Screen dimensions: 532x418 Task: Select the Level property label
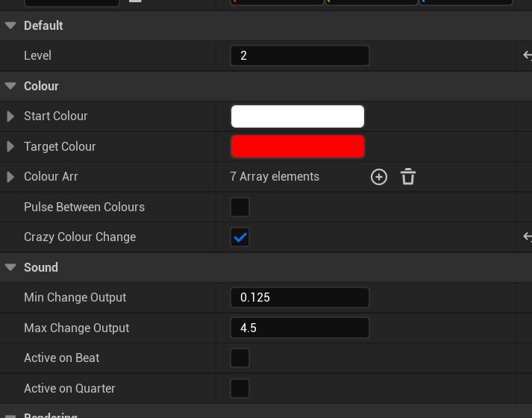37,56
